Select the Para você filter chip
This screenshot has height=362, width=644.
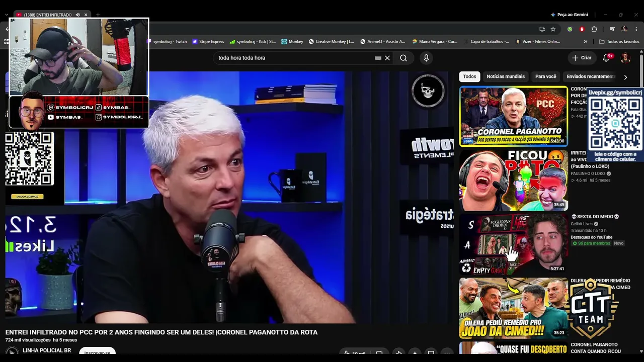(546, 76)
